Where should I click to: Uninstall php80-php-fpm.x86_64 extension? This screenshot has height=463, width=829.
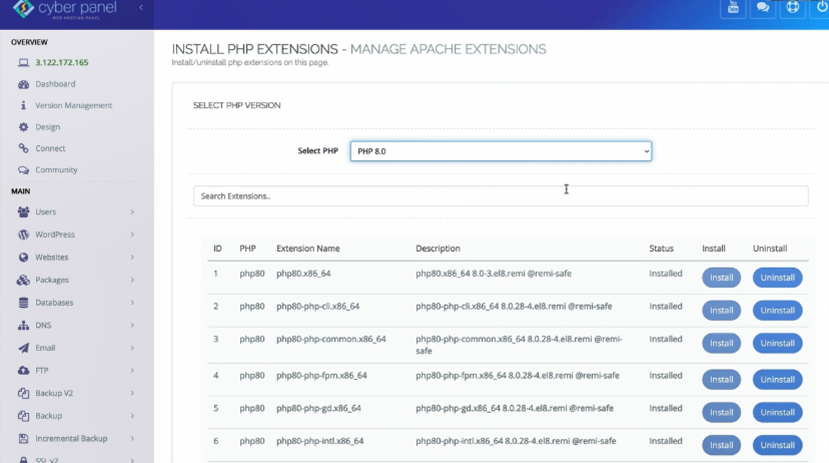(777, 379)
